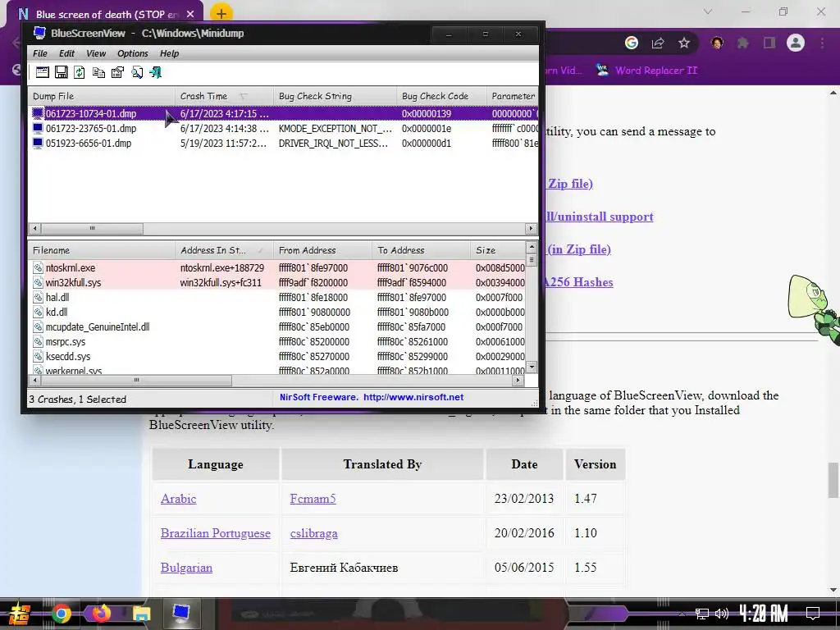This screenshot has width=840, height=630.
Task: Select the hal.dll driver row
Action: click(x=277, y=297)
